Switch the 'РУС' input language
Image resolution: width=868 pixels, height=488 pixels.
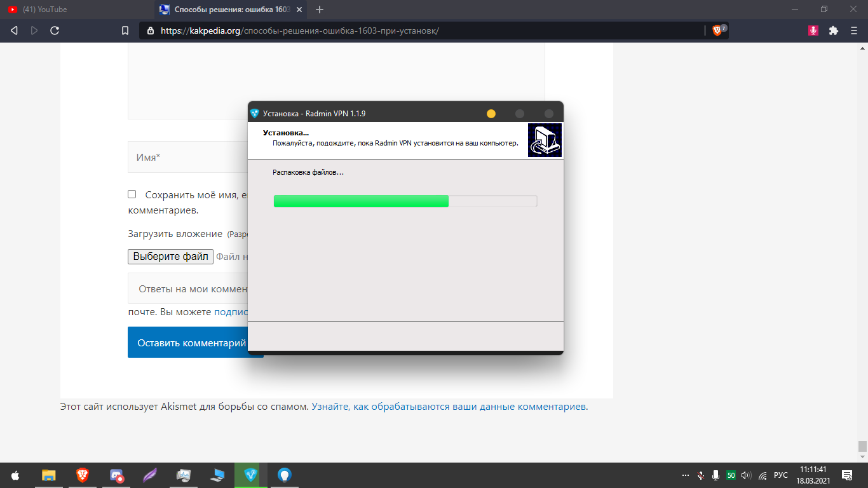coord(781,475)
